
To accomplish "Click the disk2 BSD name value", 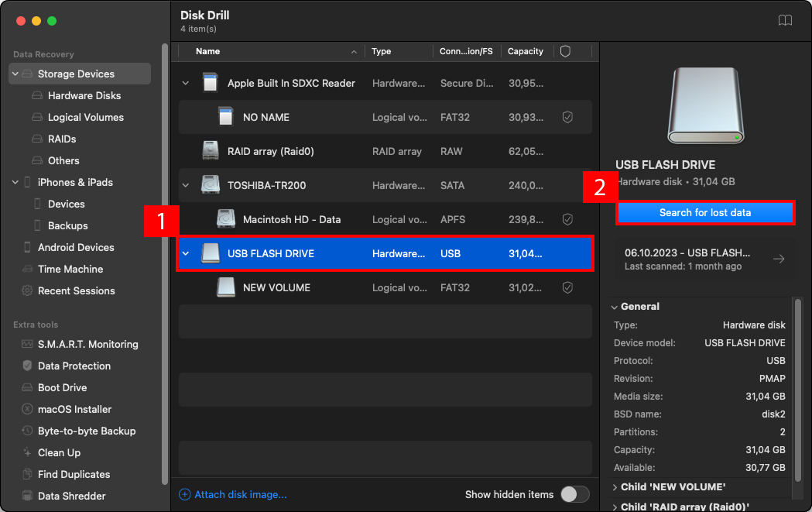I will pos(773,414).
